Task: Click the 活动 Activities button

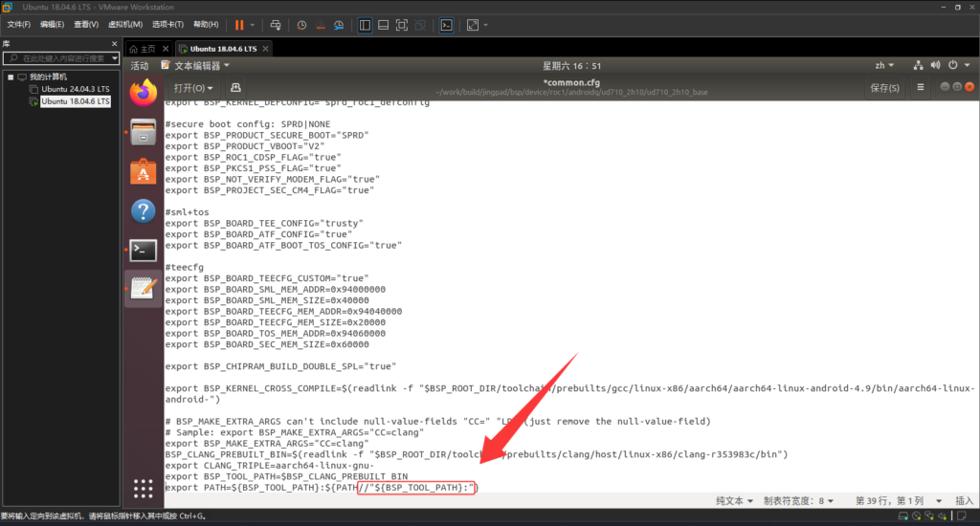Action: pos(140,66)
